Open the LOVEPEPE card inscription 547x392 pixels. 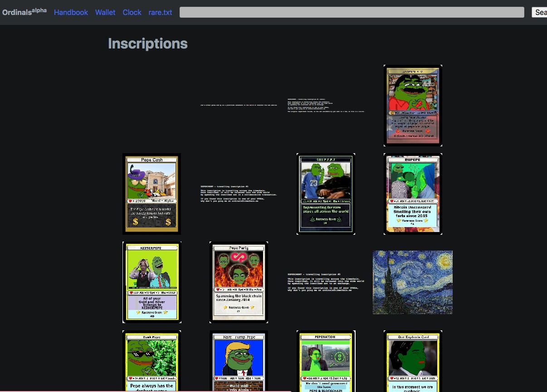coord(413,106)
